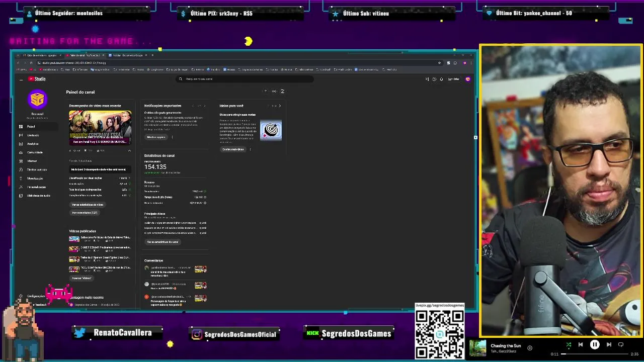Toggle shuffle in the music player
This screenshot has width=644, height=362.
[569, 345]
